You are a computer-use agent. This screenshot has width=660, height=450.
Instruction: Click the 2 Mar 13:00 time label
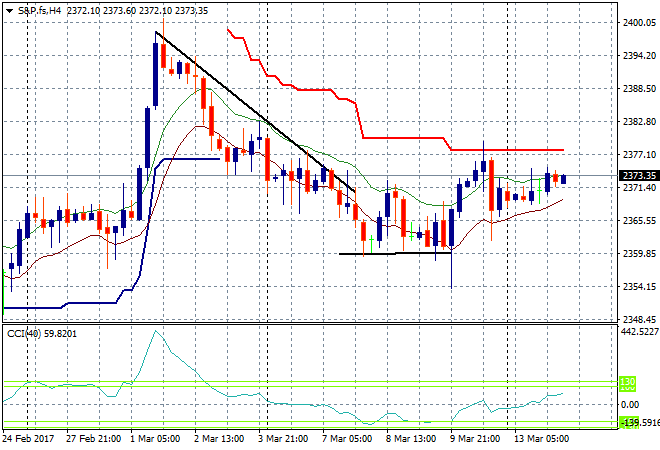tap(219, 439)
